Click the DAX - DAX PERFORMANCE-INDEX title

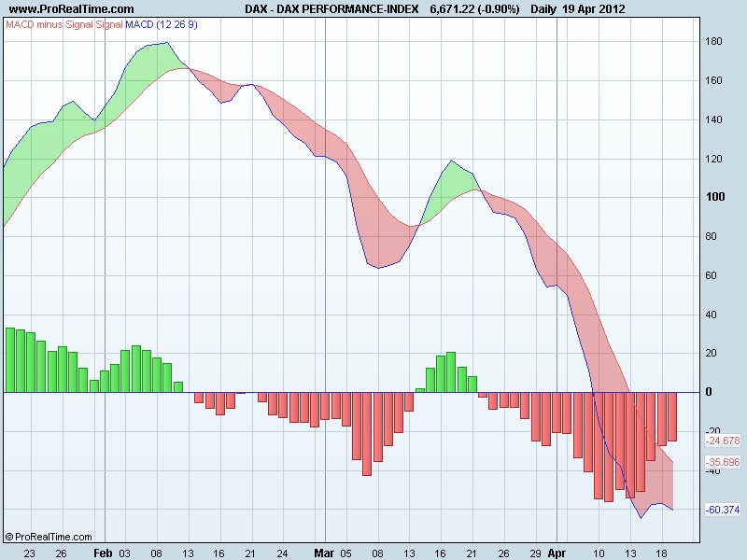click(x=331, y=9)
